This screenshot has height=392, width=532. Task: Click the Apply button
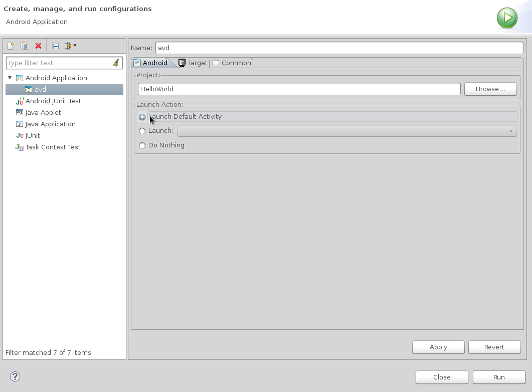pyautogui.click(x=438, y=347)
